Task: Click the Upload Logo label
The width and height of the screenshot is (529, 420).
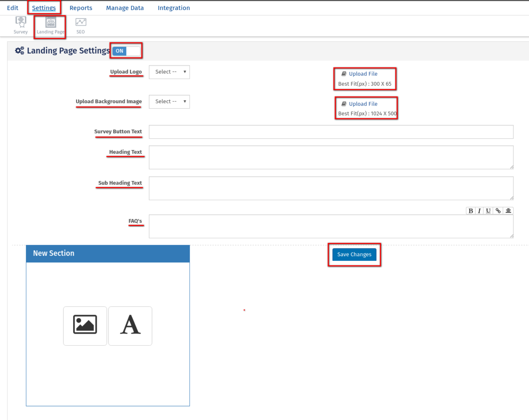Action: [x=126, y=72]
